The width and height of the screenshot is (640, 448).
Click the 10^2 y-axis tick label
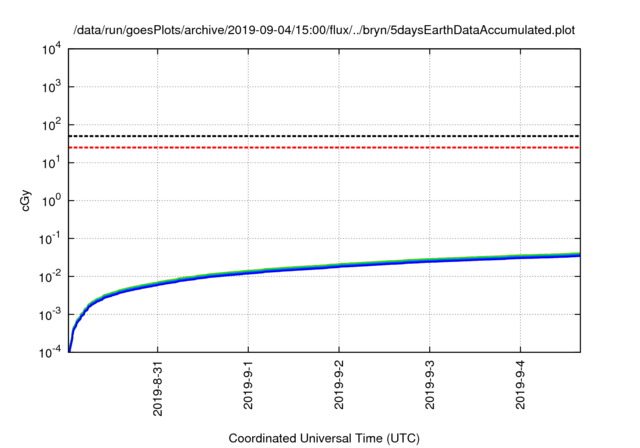(x=51, y=125)
